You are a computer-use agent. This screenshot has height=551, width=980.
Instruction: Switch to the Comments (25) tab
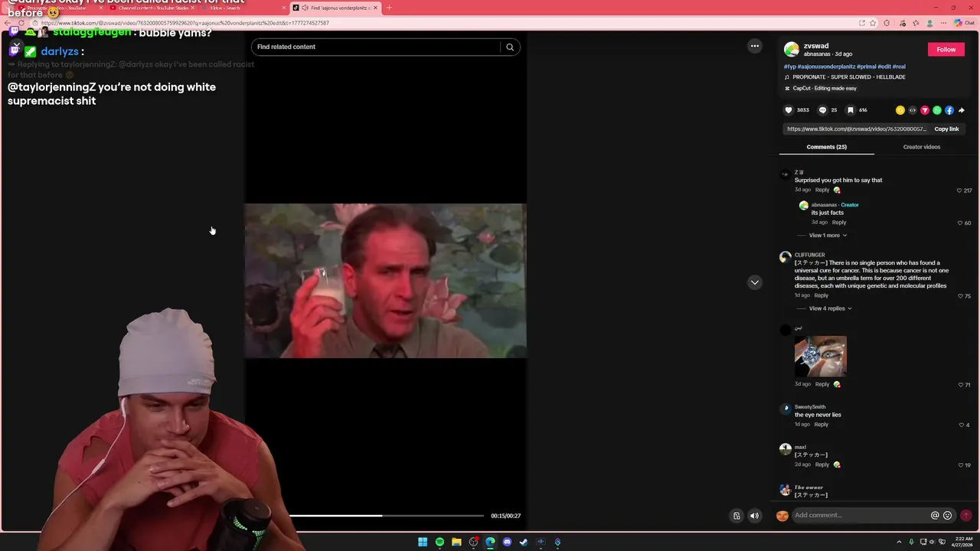pyautogui.click(x=826, y=147)
